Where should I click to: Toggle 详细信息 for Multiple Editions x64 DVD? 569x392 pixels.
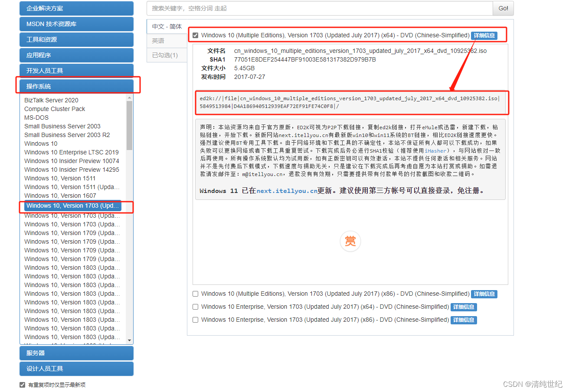pyautogui.click(x=484, y=36)
